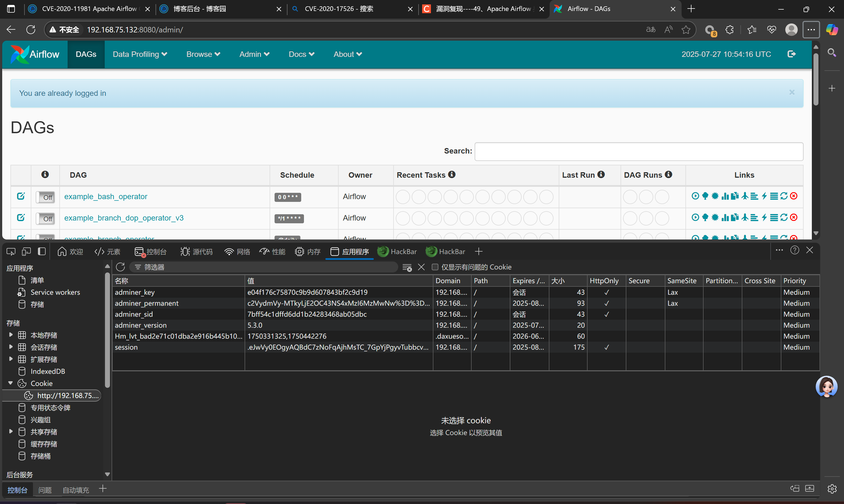Trigger the example_branch_dop_operator_v3 DAG

click(x=695, y=217)
